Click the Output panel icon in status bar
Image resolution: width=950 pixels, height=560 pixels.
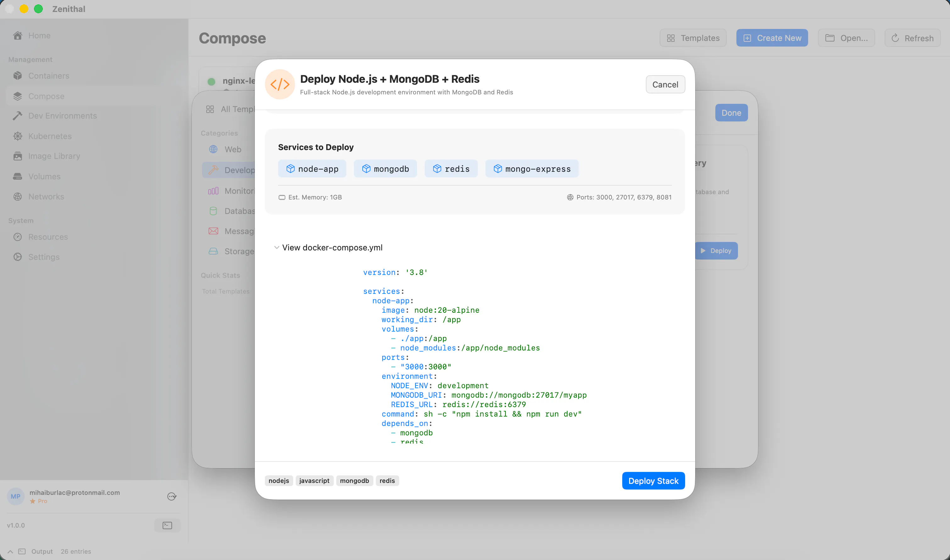(x=22, y=551)
